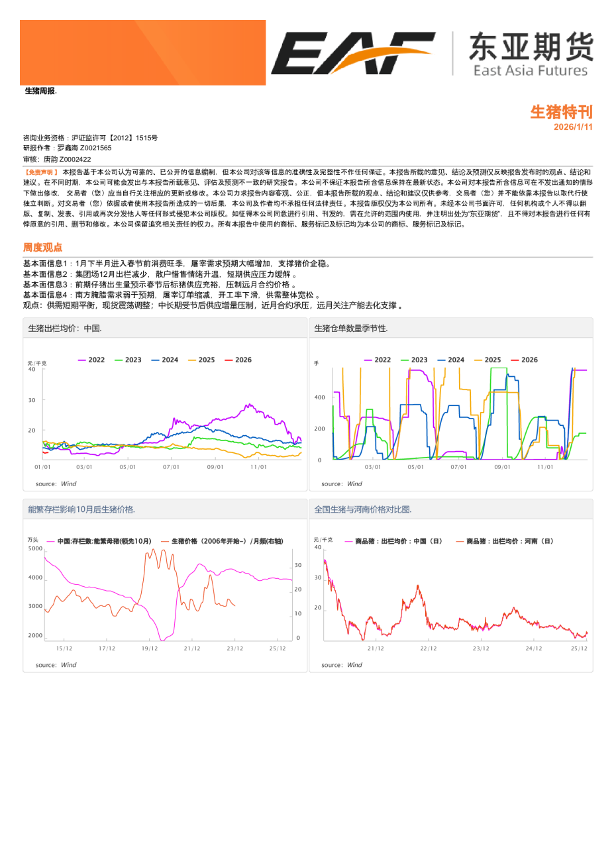Image resolution: width=616 pixels, height=863 pixels.
Task: Click the 生猪特刊 report title
Action: click(561, 111)
